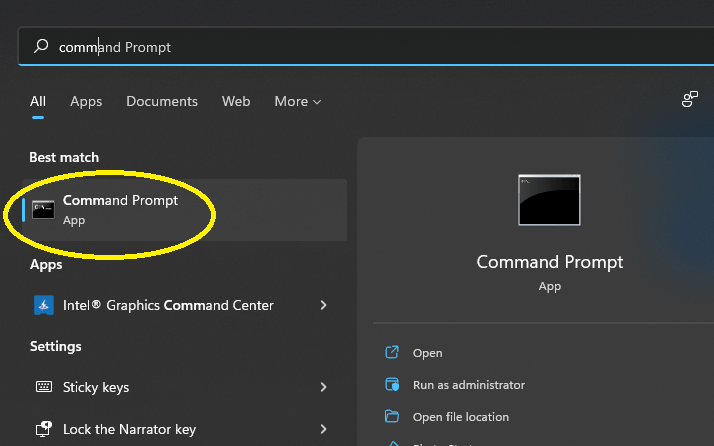The height and width of the screenshot is (446, 714).
Task: Click the Open file location folder icon
Action: tap(392, 416)
